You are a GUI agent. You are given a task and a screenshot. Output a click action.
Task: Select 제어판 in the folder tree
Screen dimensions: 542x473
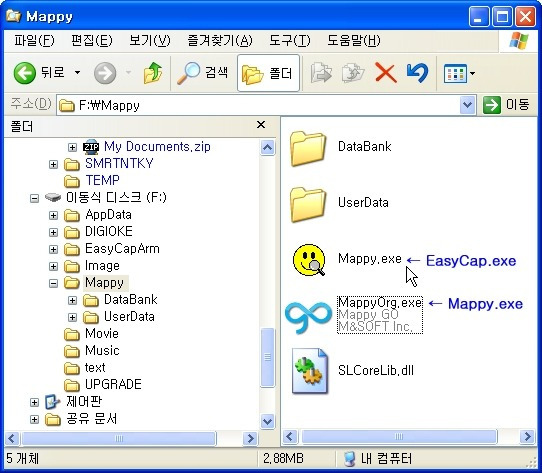84,401
